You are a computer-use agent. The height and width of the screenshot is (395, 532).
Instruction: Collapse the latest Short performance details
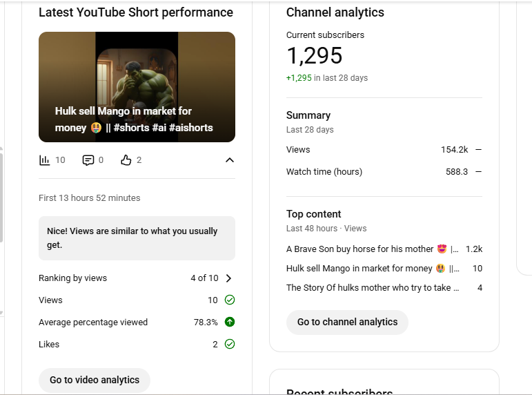click(230, 160)
